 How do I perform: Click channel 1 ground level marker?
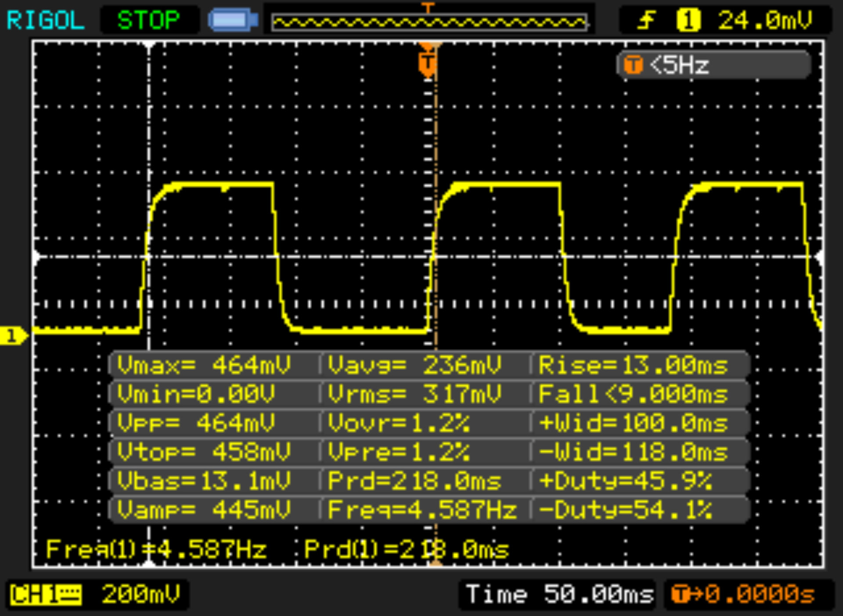(12, 336)
